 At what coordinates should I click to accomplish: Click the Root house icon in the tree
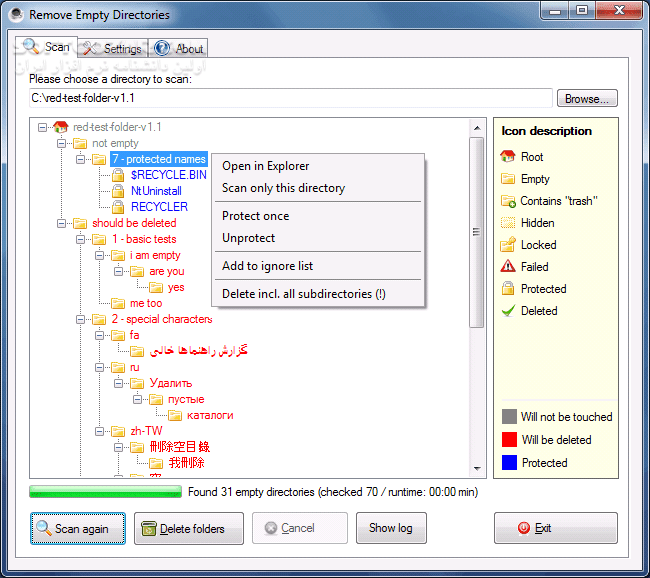61,127
